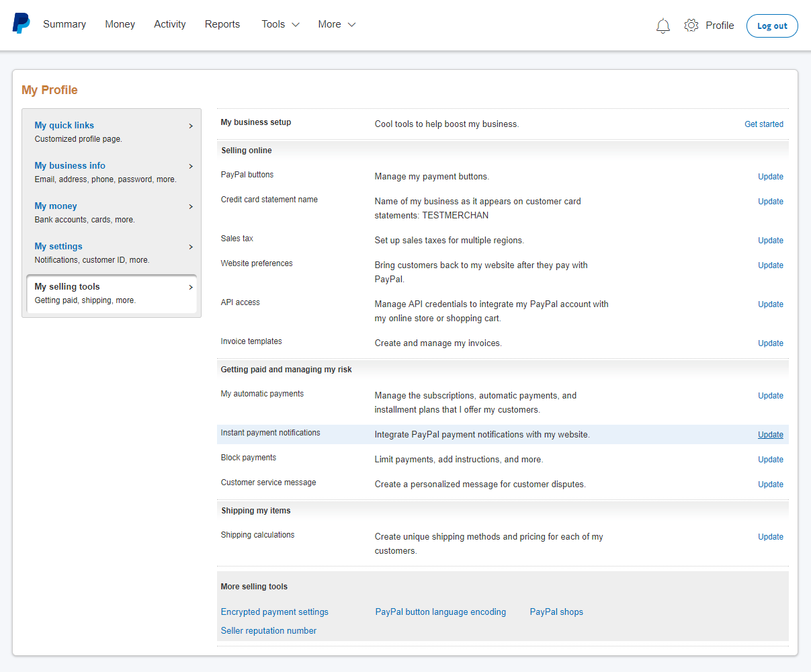Click Update next to API access
The image size is (811, 672).
point(771,304)
